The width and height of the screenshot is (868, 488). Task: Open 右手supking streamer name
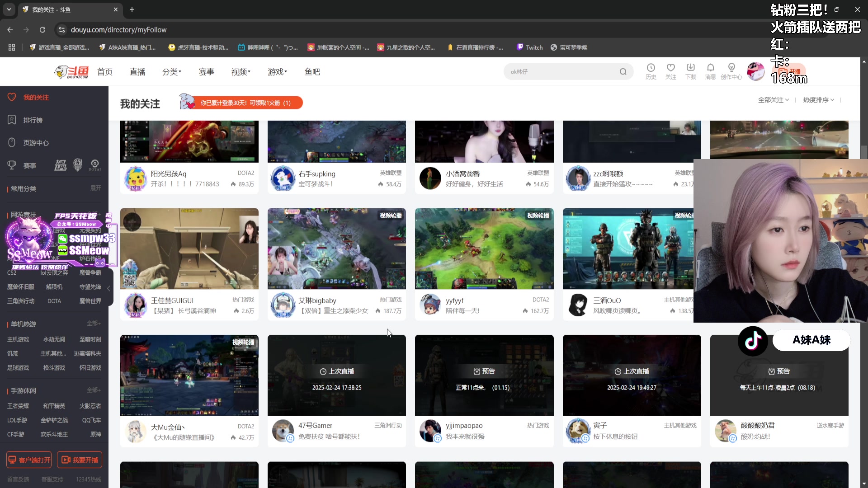(317, 174)
